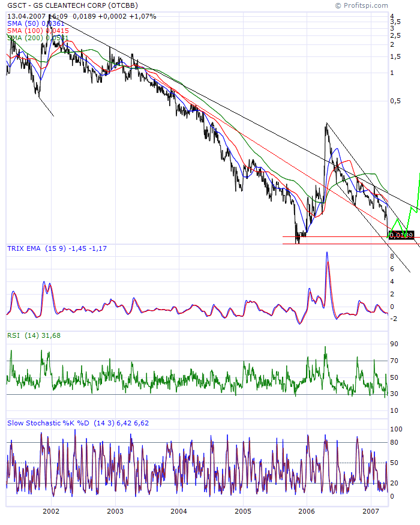Click the SMA (50) 0,0361 legend label
The width and height of the screenshot is (420, 525).
[x=35, y=23]
